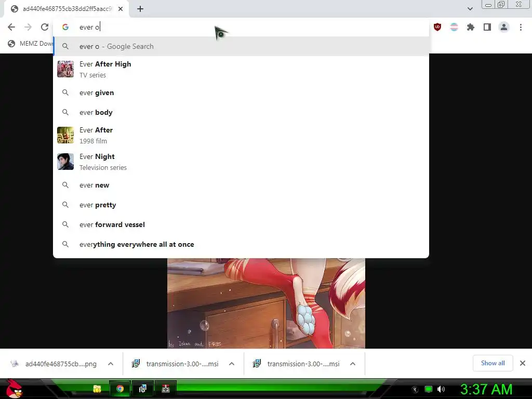Toggle the browser side panel

click(487, 27)
